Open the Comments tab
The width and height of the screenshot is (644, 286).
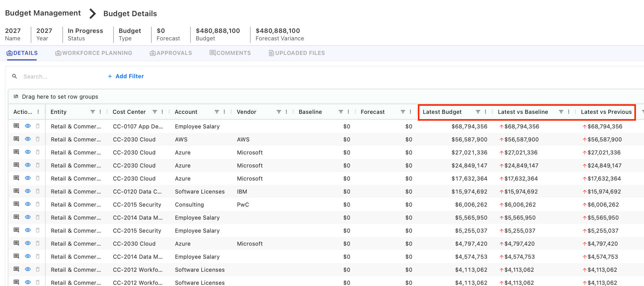pyautogui.click(x=230, y=53)
